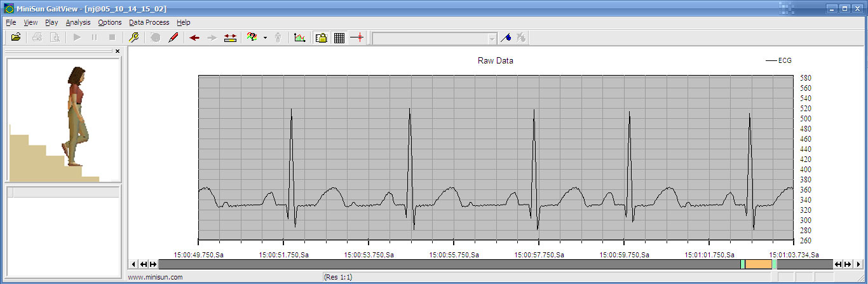Click the (Res 1:1) status bar text
Image resolution: width=868 pixels, height=284 pixels.
coord(338,277)
